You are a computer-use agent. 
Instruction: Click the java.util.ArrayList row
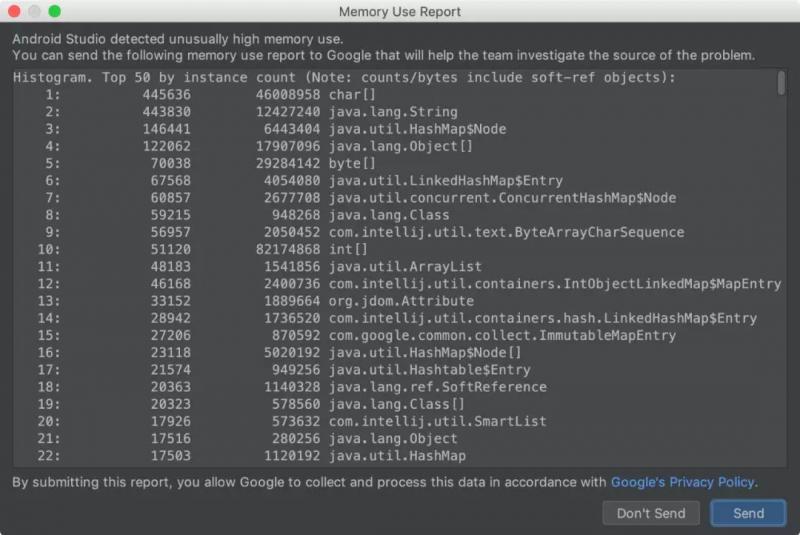pyautogui.click(x=405, y=267)
